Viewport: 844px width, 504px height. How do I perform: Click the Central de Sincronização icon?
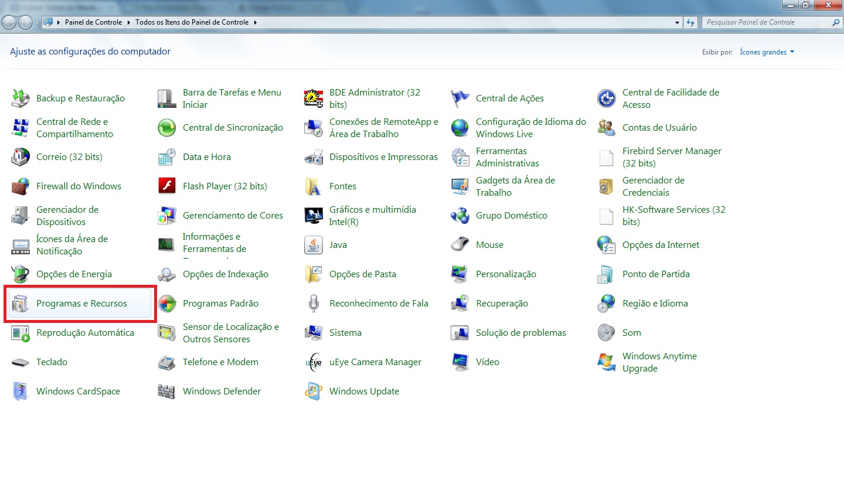point(167,128)
